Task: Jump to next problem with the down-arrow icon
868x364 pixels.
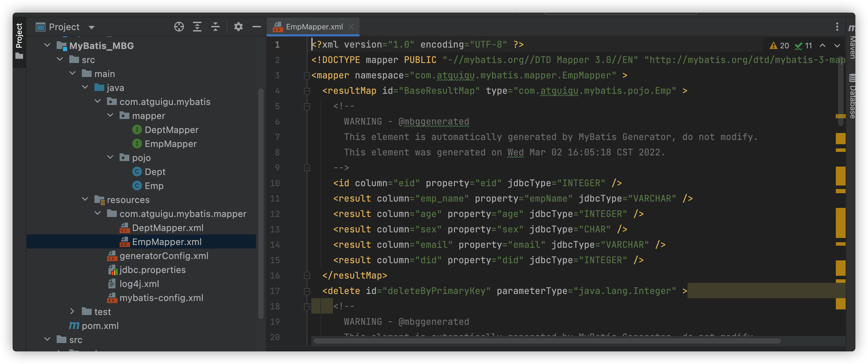Action: coord(837,45)
